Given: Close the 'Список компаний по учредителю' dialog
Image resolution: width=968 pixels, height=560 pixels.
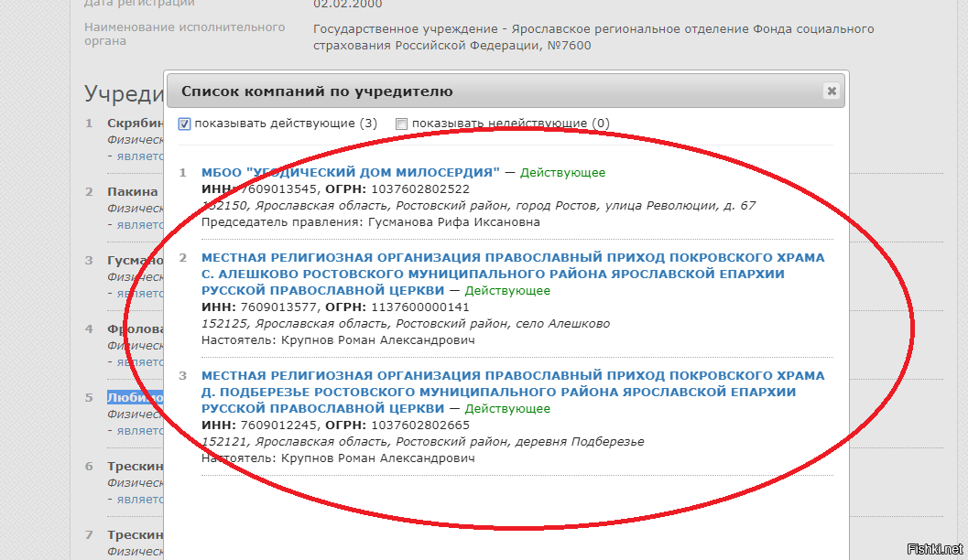Looking at the screenshot, I should click(831, 92).
